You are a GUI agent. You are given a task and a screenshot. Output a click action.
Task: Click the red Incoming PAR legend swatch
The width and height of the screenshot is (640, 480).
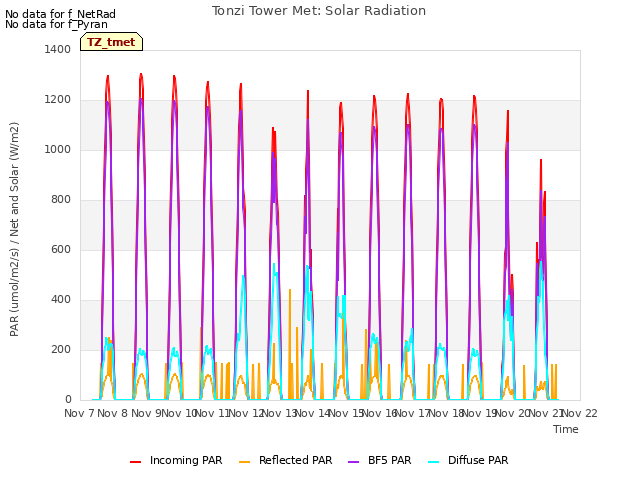(x=136, y=461)
